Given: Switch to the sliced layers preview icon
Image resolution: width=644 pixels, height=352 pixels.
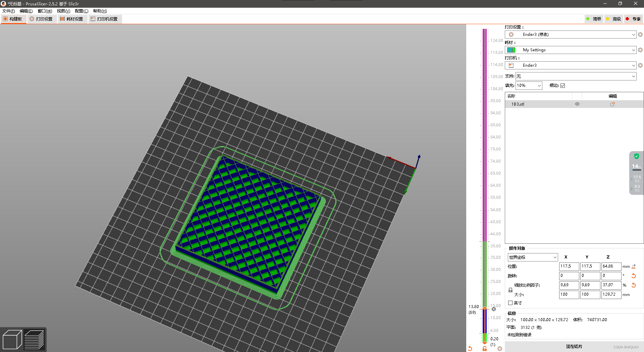Looking at the screenshot, I should 35,340.
